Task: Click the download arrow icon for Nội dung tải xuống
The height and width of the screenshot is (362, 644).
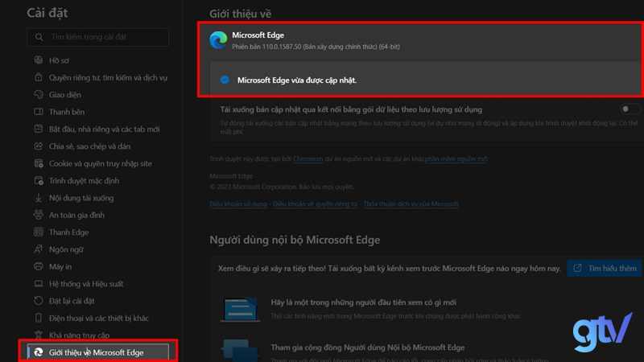Action: [x=38, y=198]
